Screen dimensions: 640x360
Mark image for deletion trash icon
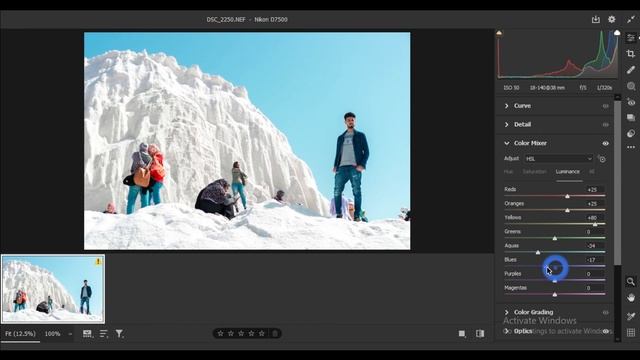tap(275, 333)
